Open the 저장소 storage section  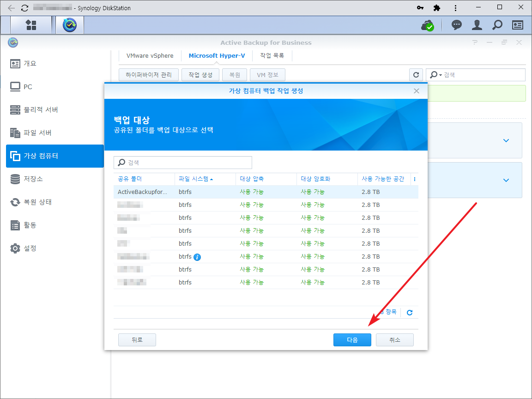[x=55, y=179]
